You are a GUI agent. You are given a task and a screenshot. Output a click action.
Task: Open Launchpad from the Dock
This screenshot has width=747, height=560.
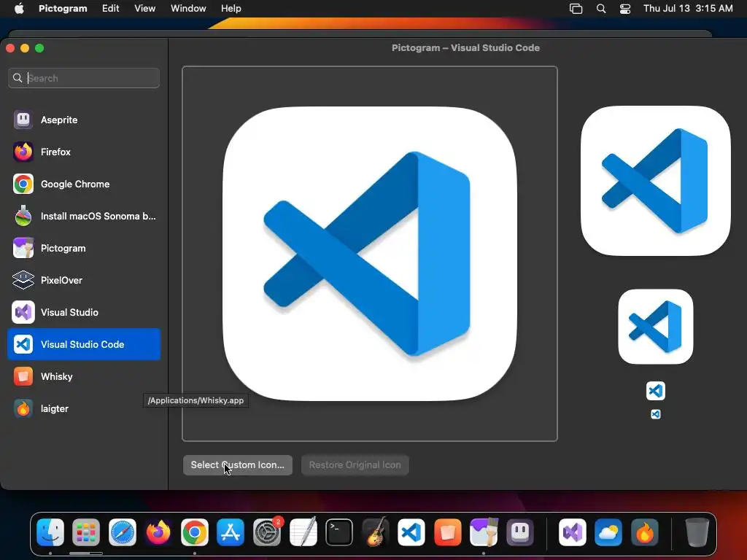86,532
